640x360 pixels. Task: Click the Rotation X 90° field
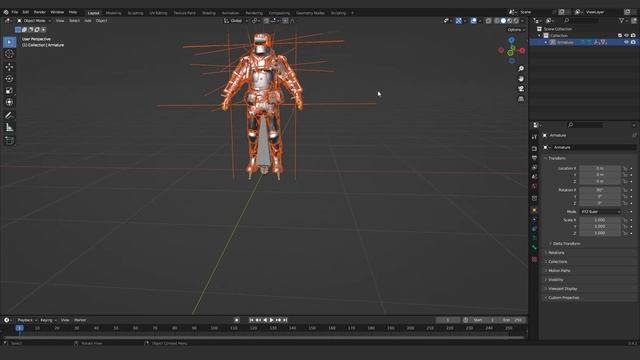pyautogui.click(x=600, y=190)
